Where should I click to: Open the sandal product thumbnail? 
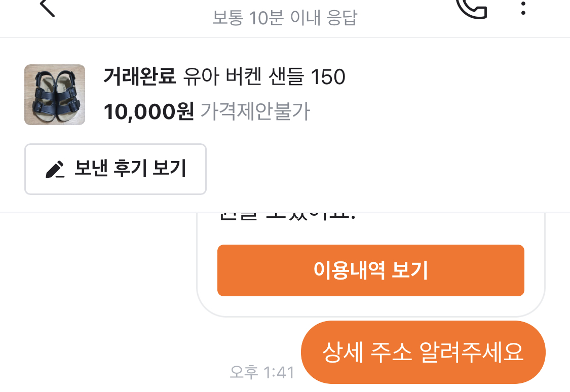[x=55, y=95]
